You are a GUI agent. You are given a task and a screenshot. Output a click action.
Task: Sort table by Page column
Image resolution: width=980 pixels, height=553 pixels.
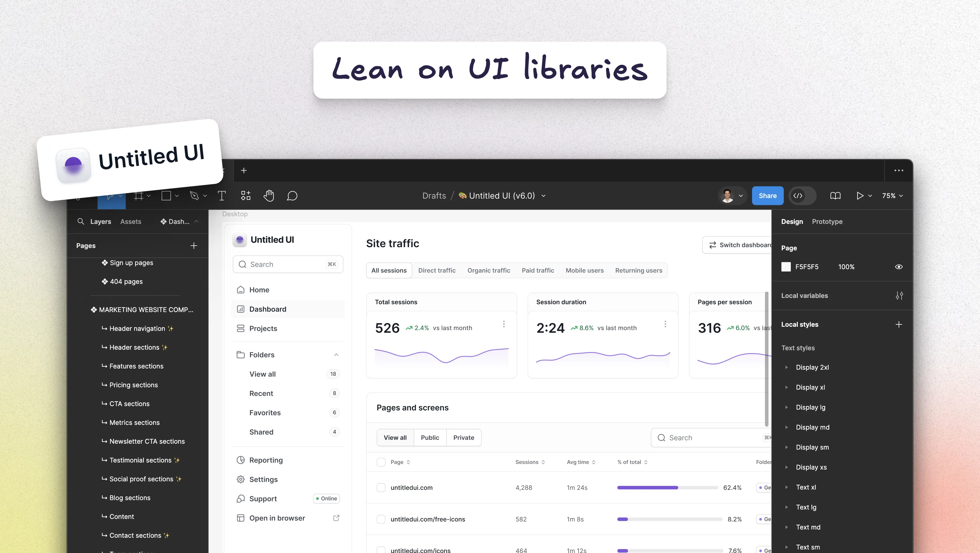click(400, 462)
